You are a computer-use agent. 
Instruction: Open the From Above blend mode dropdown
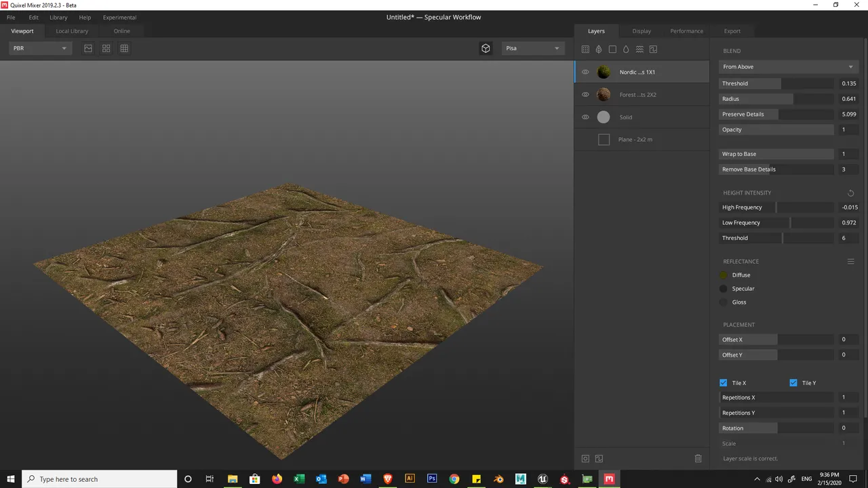click(789, 66)
